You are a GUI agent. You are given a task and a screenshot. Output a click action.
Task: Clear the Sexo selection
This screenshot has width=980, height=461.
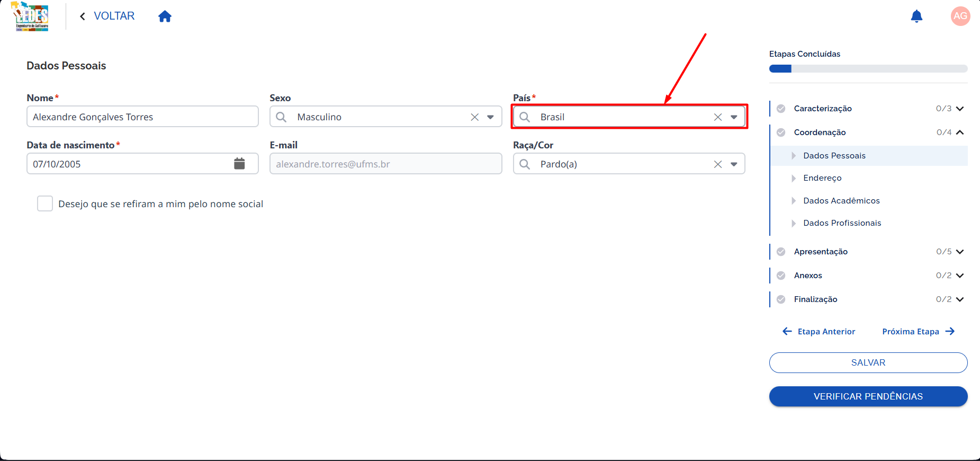(475, 117)
